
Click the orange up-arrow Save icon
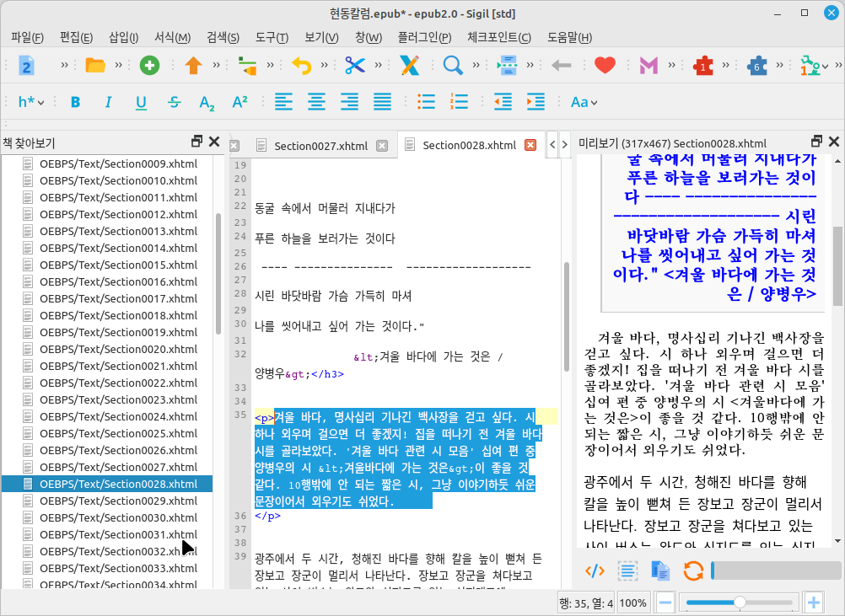coord(193,66)
